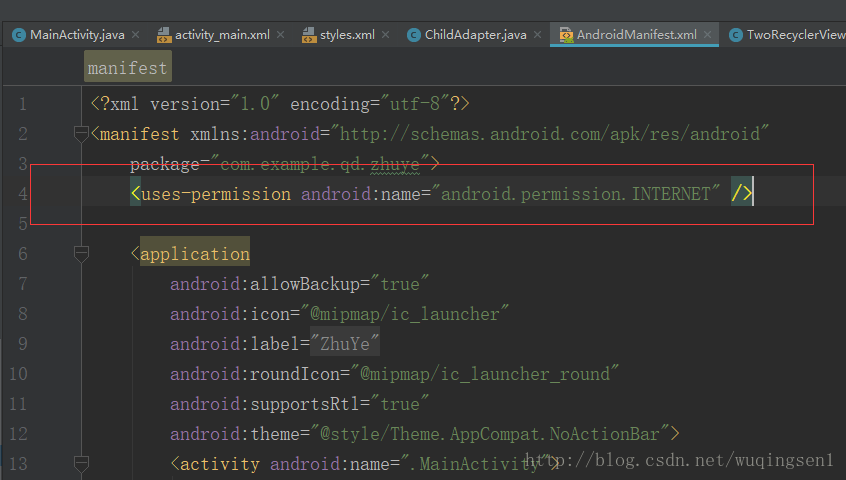The image size is (846, 480).
Task: Click line number 4 in gutter
Action: [23, 194]
